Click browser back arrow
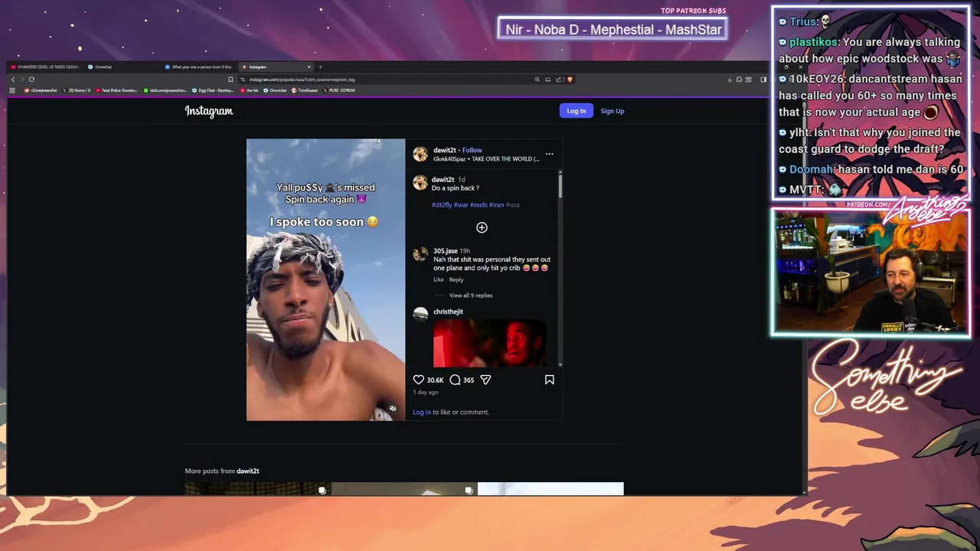The width and height of the screenshot is (980, 551). 12,79
